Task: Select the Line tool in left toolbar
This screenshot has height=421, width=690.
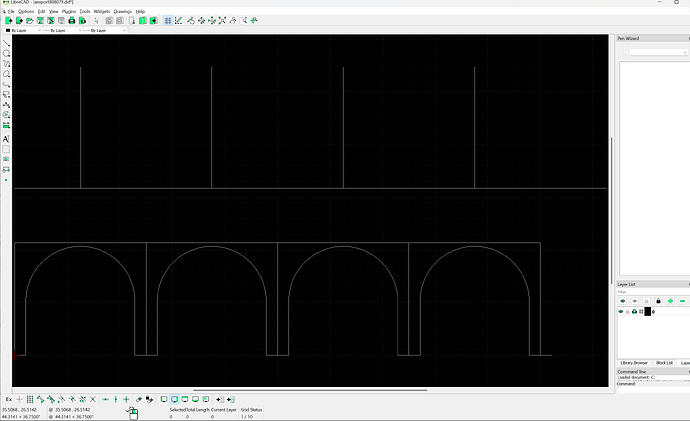Action: 6,43
